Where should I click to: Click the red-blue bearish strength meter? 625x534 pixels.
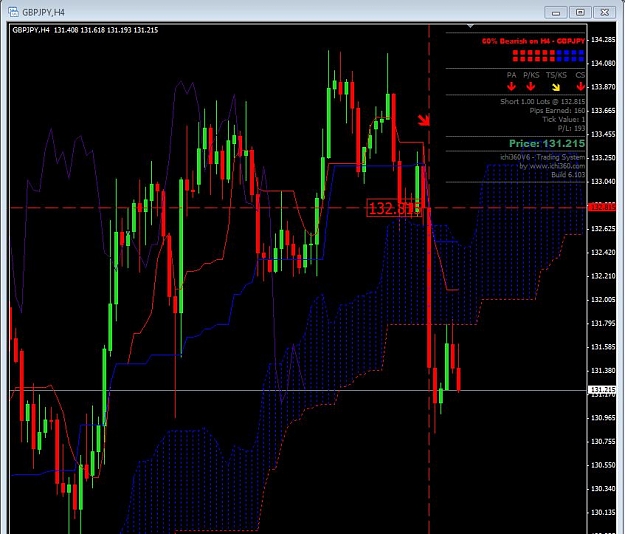point(548,56)
